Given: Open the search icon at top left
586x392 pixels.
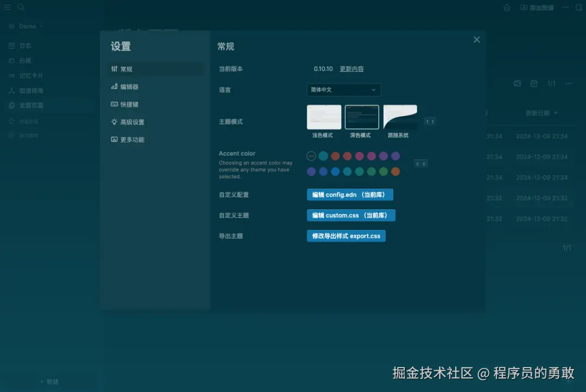Looking at the screenshot, I should pyautogui.click(x=21, y=8).
